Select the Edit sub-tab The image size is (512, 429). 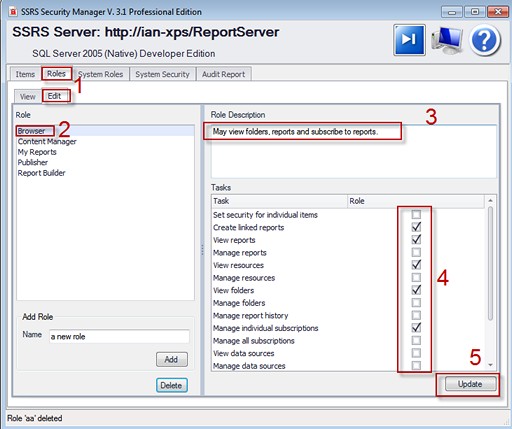coord(54,96)
